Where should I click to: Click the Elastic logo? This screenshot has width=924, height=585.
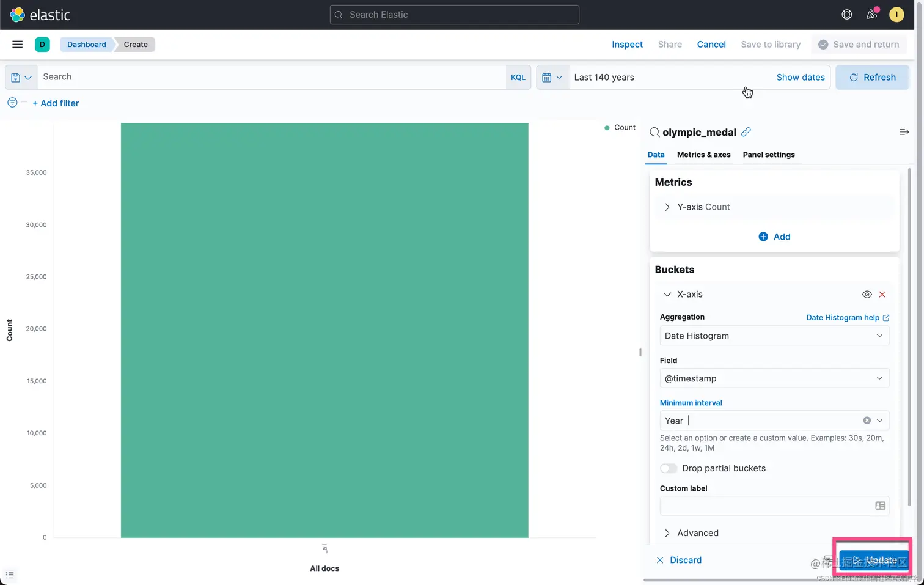[40, 15]
